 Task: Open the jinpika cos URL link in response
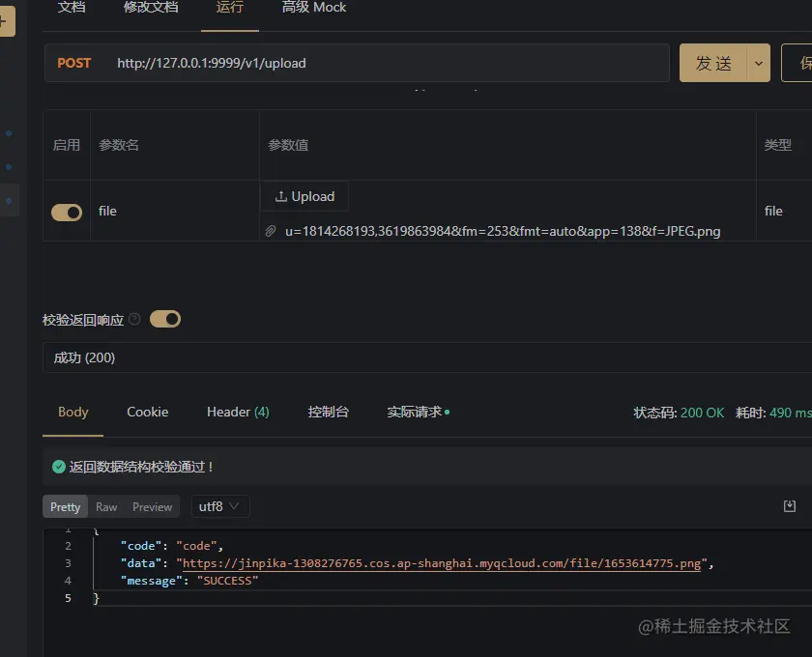tap(442, 563)
